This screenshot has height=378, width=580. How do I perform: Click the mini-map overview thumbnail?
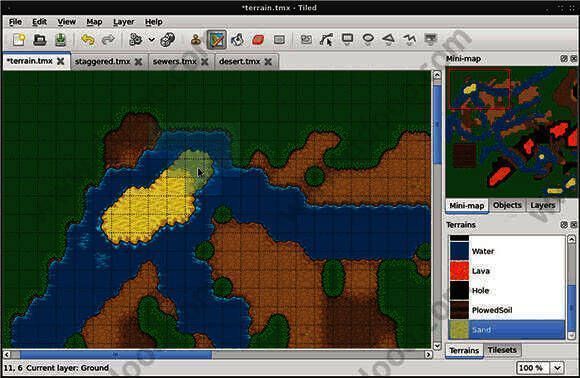512,132
